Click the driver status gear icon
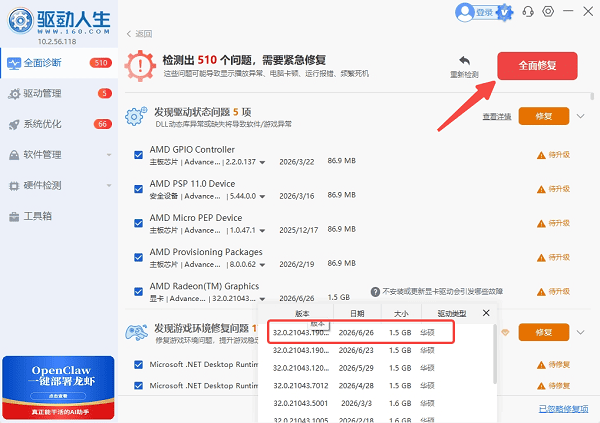The height and width of the screenshot is (423, 600). coord(136,116)
